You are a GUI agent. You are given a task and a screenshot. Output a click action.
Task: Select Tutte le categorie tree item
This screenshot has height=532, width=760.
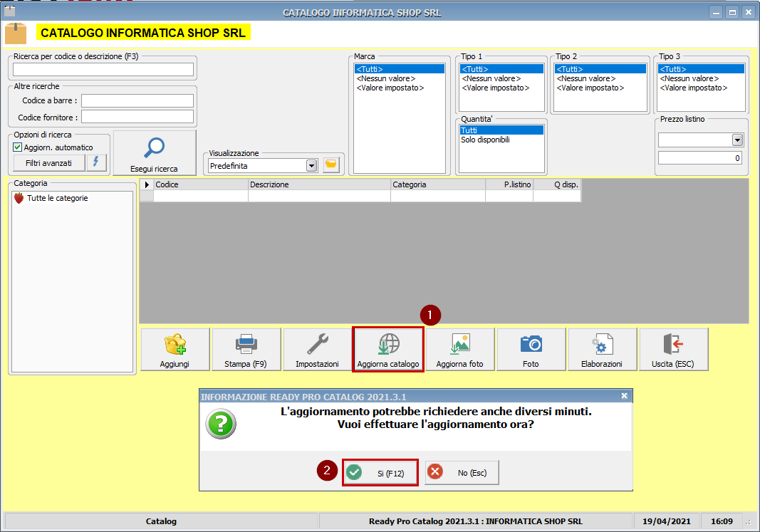[x=58, y=198]
